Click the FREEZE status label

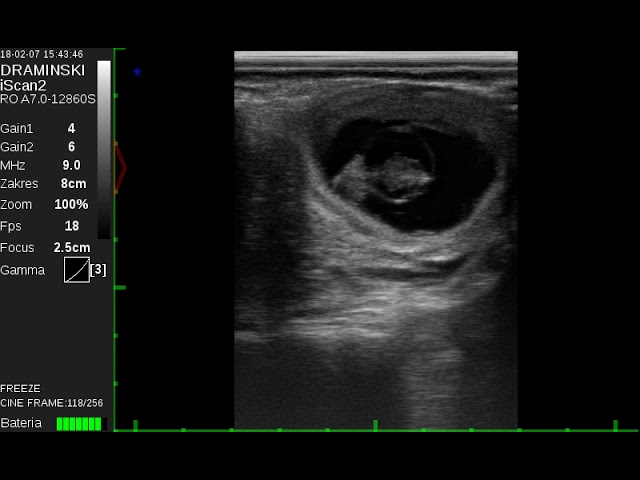[x=21, y=388]
